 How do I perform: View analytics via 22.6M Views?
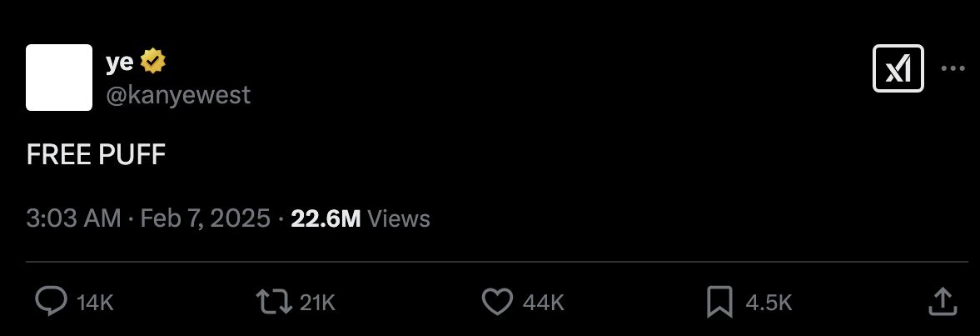[326, 219]
